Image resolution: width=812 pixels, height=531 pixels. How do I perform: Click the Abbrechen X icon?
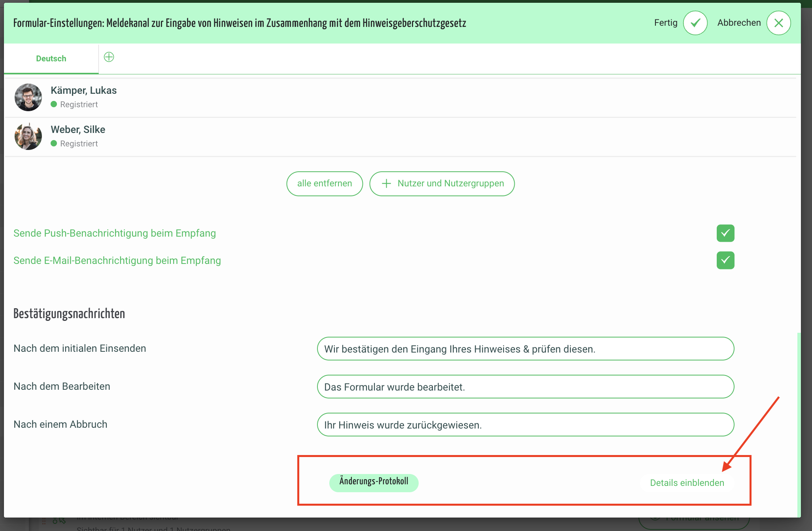[778, 23]
